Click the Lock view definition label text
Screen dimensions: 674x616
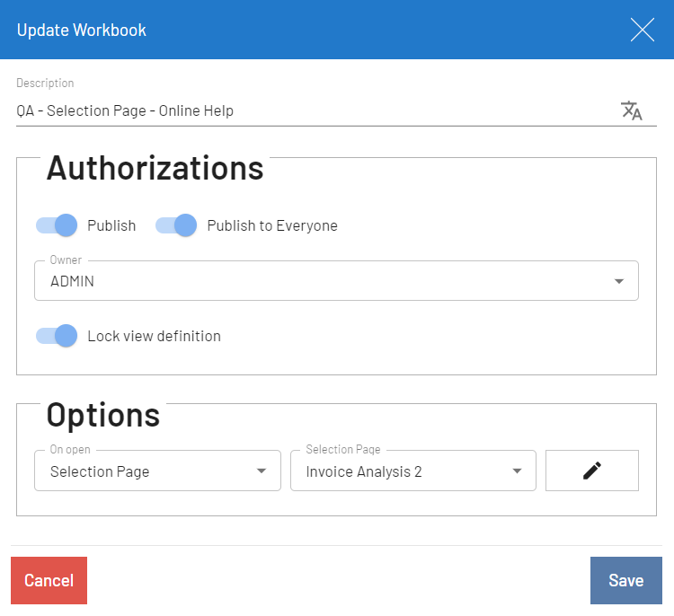[154, 336]
